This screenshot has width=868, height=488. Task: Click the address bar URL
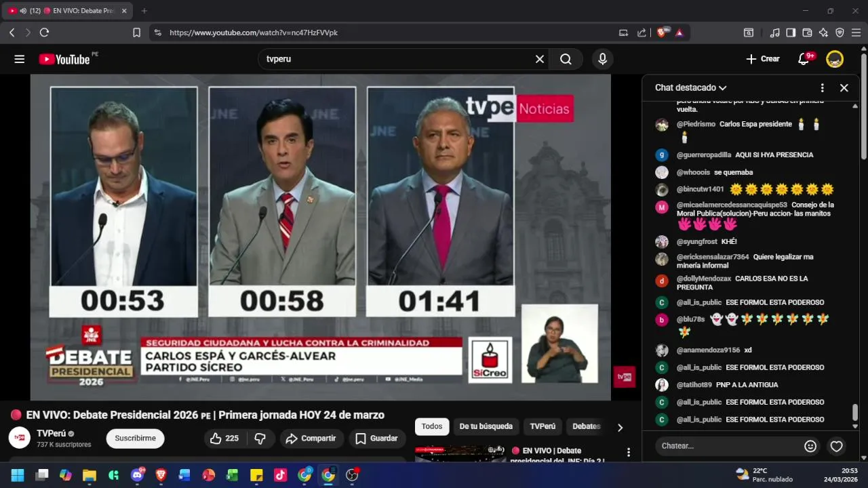click(x=254, y=33)
